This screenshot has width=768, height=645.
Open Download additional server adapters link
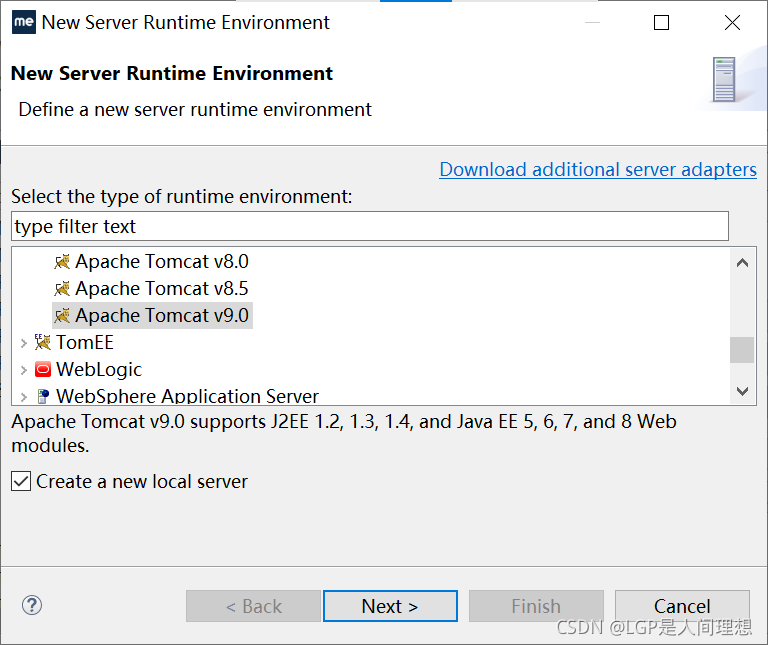(598, 169)
